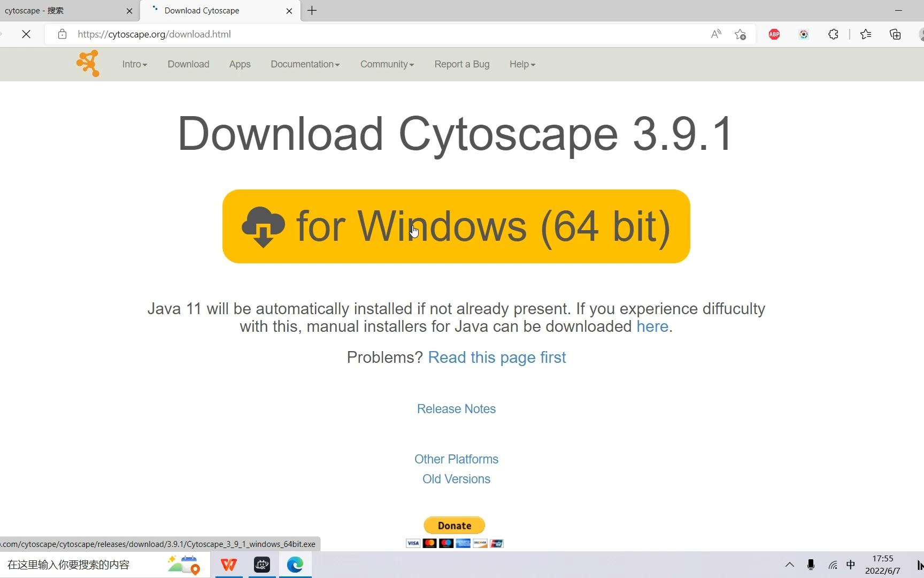Add page to favorites star icon

pos(740,34)
